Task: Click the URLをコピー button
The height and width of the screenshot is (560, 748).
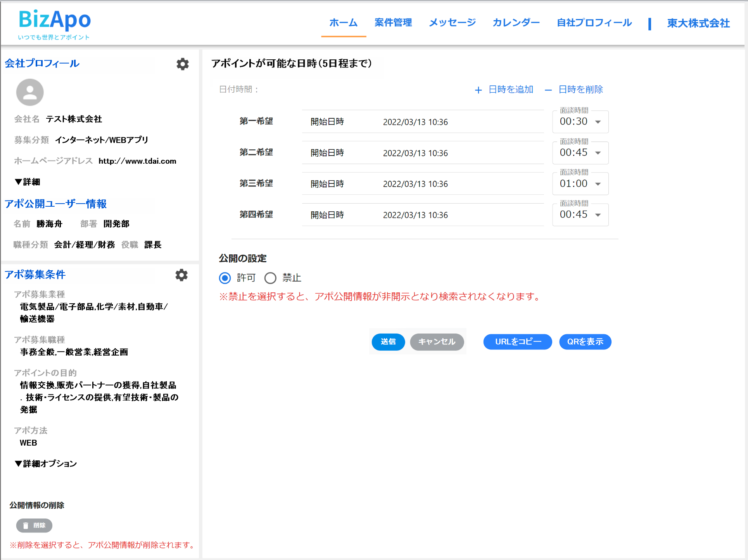Action: pyautogui.click(x=517, y=342)
